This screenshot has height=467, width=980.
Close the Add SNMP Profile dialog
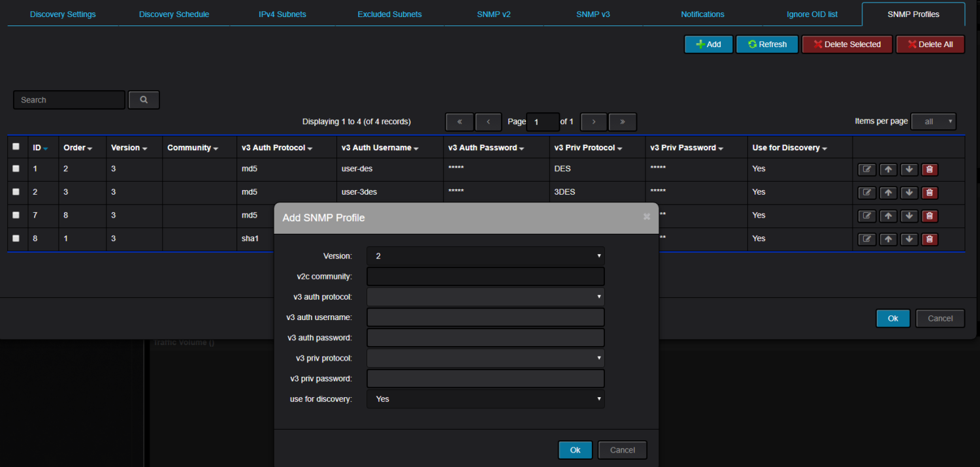click(647, 217)
